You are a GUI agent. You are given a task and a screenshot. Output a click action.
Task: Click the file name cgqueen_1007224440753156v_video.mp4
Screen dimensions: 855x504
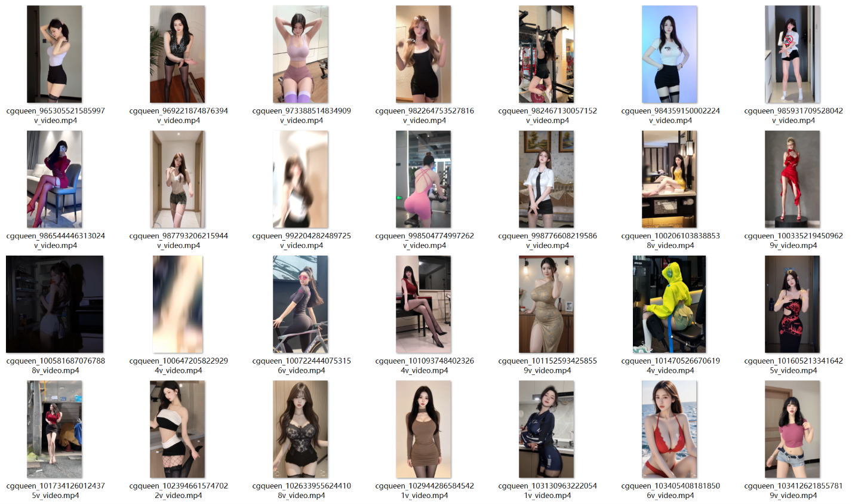click(x=302, y=365)
